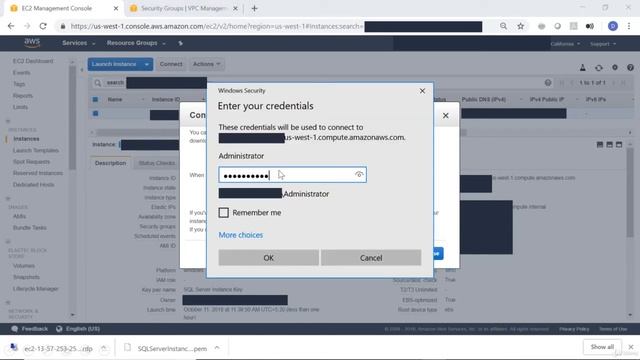This screenshot has height=360, width=640.
Task: Open browser zoom search icon
Action: point(504,26)
